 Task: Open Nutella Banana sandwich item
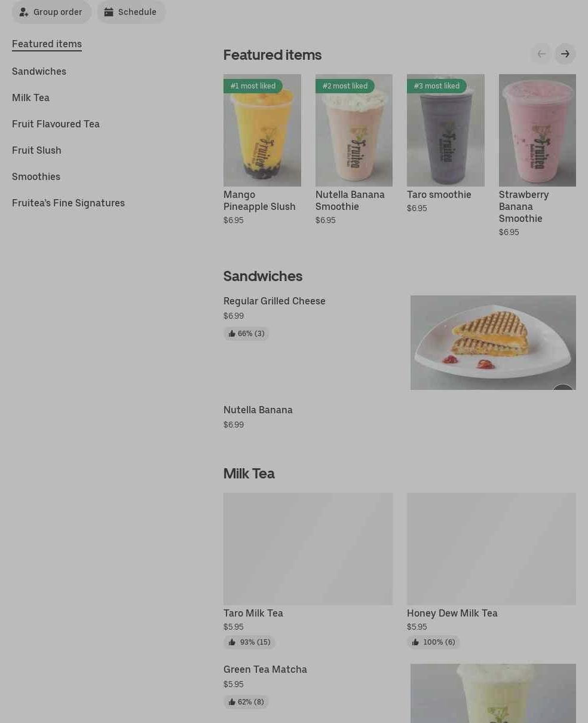(258, 410)
